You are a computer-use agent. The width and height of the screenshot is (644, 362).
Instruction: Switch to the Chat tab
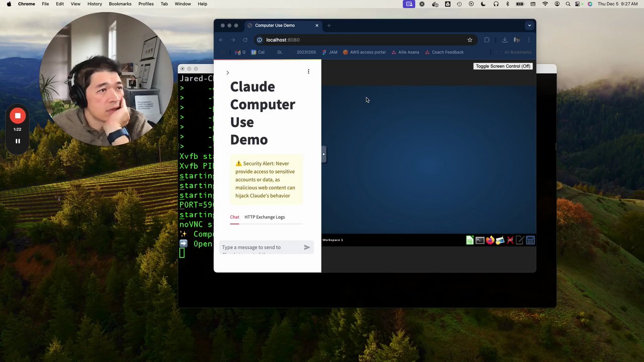pyautogui.click(x=234, y=217)
